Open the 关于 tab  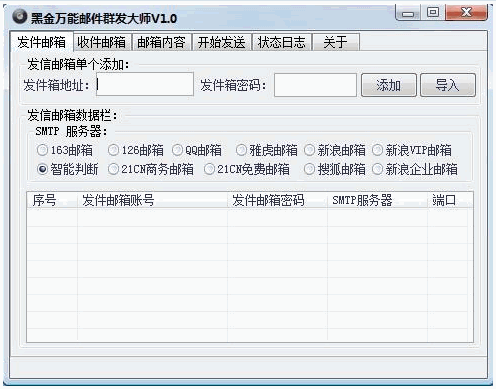(x=336, y=42)
